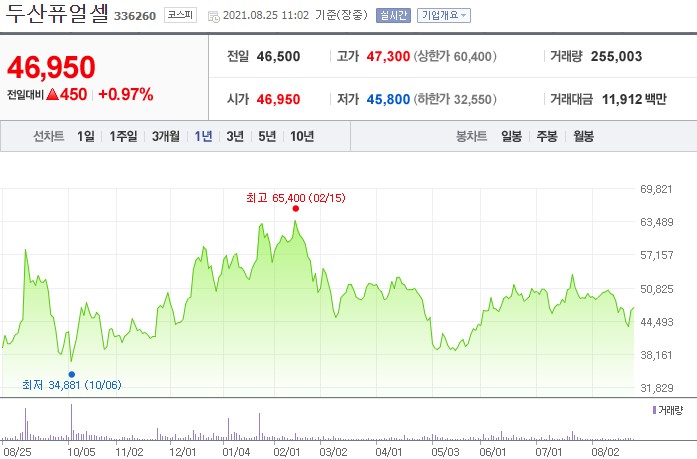Open the 주봉 weekly candle chart
The image size is (697, 459).
click(x=547, y=136)
